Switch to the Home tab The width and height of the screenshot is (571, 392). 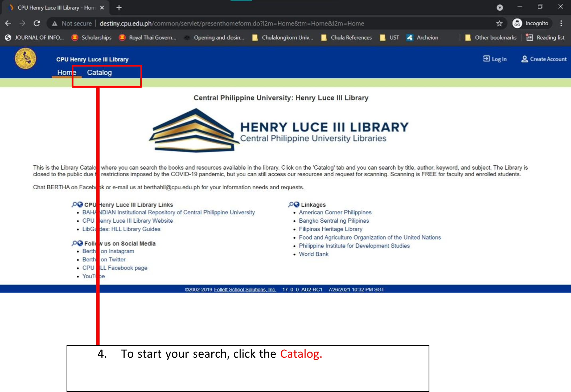(x=67, y=72)
